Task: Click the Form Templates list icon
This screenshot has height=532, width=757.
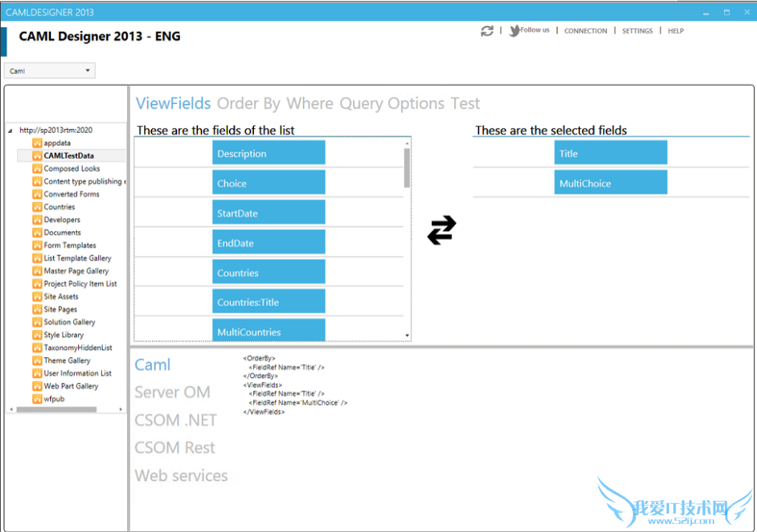Action: tap(37, 245)
